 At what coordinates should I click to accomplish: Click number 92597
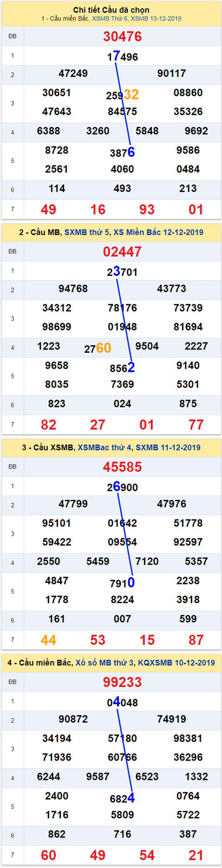188,542
